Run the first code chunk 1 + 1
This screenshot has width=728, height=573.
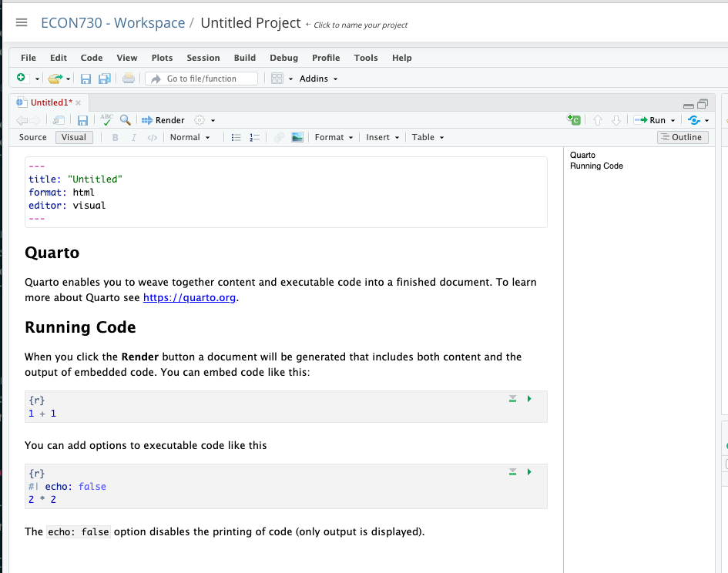tap(529, 399)
